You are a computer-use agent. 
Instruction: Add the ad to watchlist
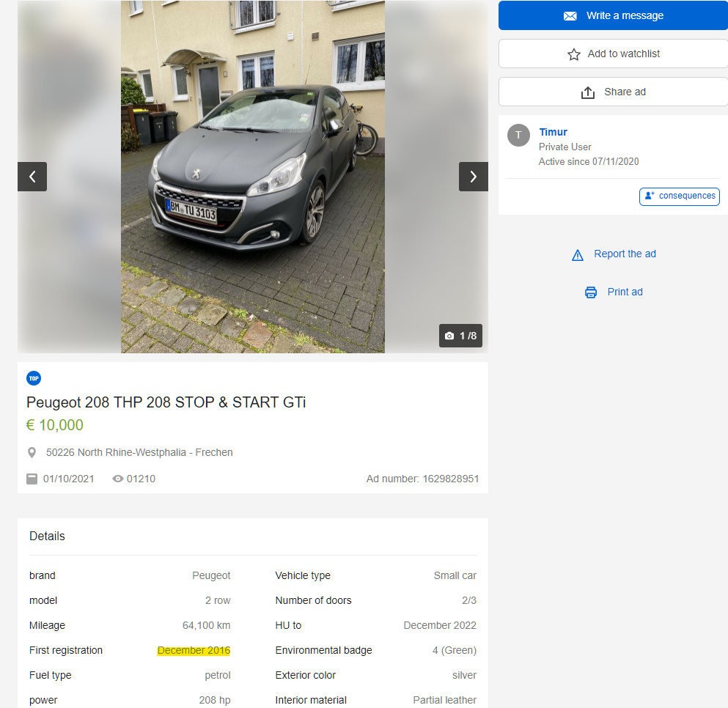point(614,54)
